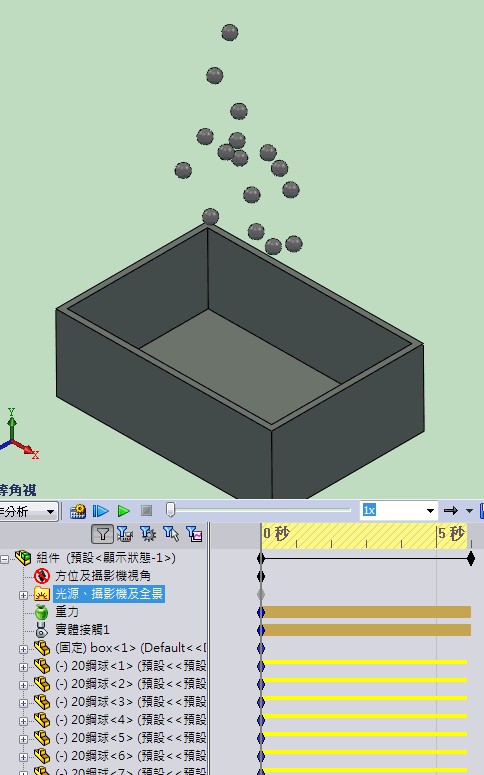
Task: Select the 20鋼球<3> tree row
Action: coord(131,702)
